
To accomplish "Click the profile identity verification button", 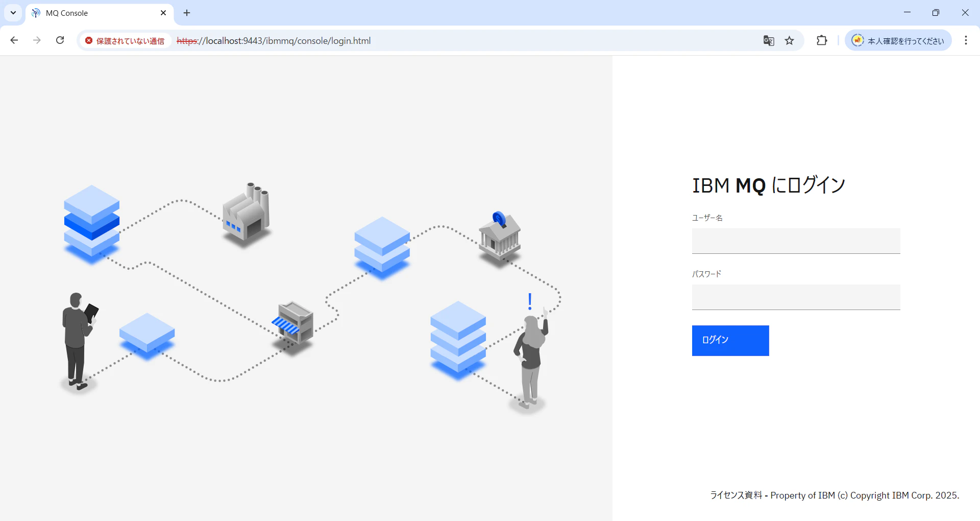I will click(898, 41).
